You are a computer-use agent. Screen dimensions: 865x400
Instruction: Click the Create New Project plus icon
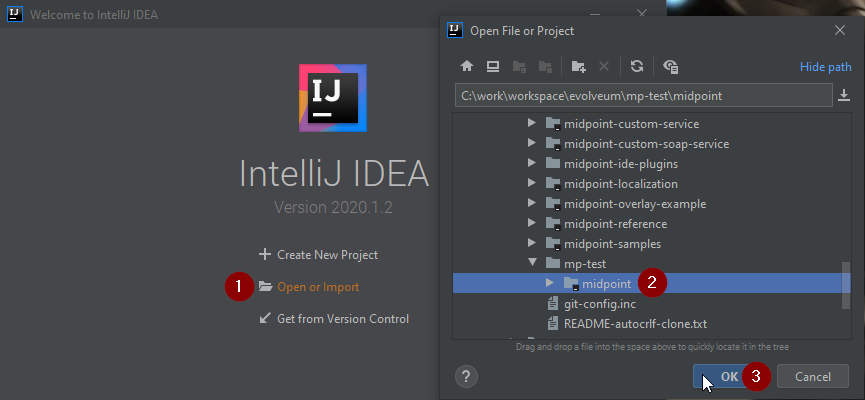point(265,254)
